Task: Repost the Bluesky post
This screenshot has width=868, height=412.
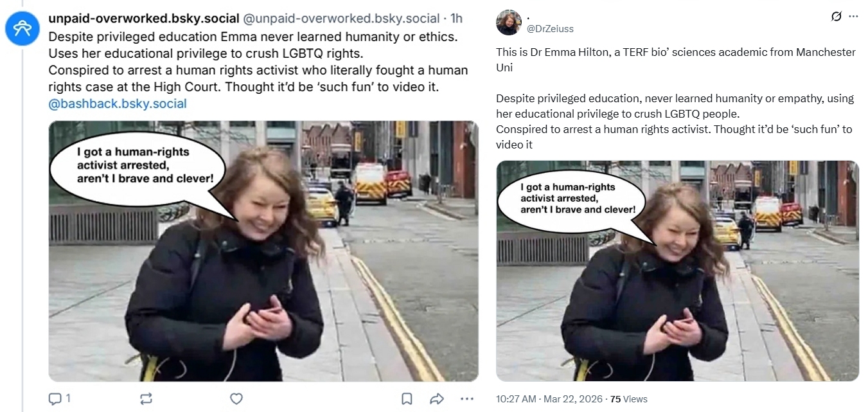Action: click(x=146, y=399)
